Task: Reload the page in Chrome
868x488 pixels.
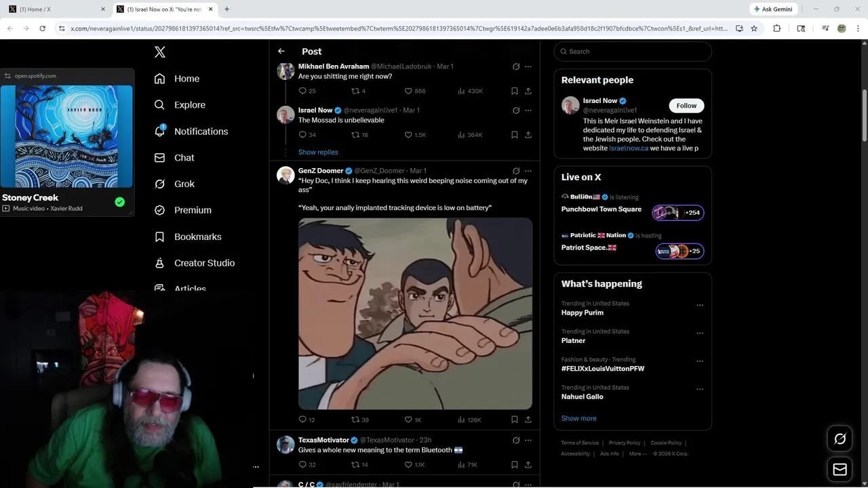Action: tap(42, 28)
